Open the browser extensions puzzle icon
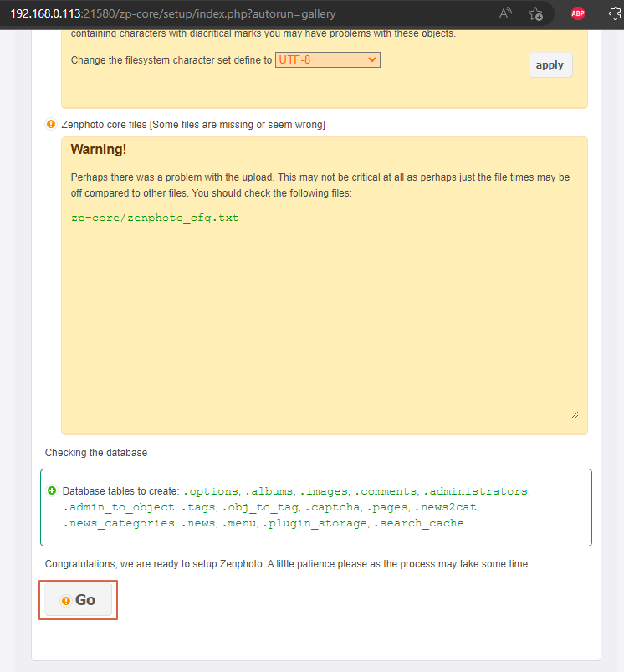Image resolution: width=624 pixels, height=672 pixels. pos(615,13)
